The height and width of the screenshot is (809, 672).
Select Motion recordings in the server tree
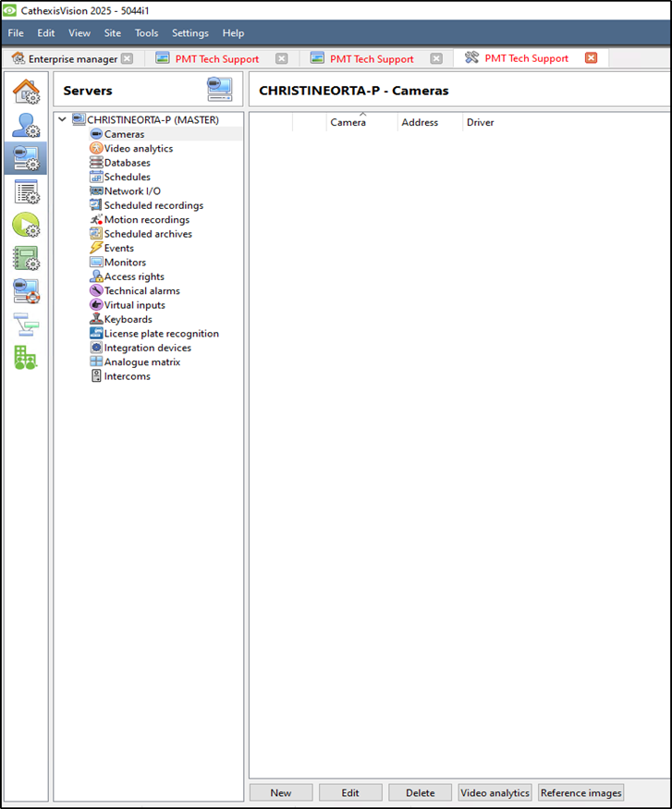click(147, 220)
